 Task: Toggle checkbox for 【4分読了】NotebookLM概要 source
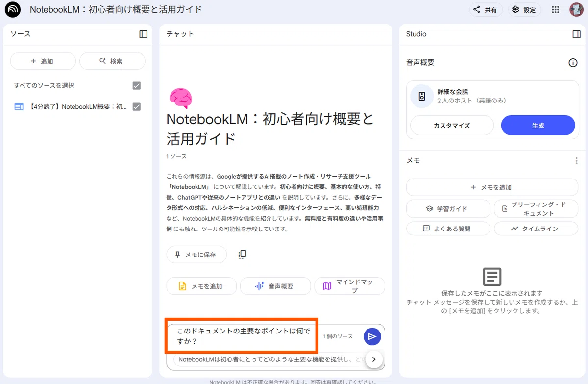tap(137, 107)
